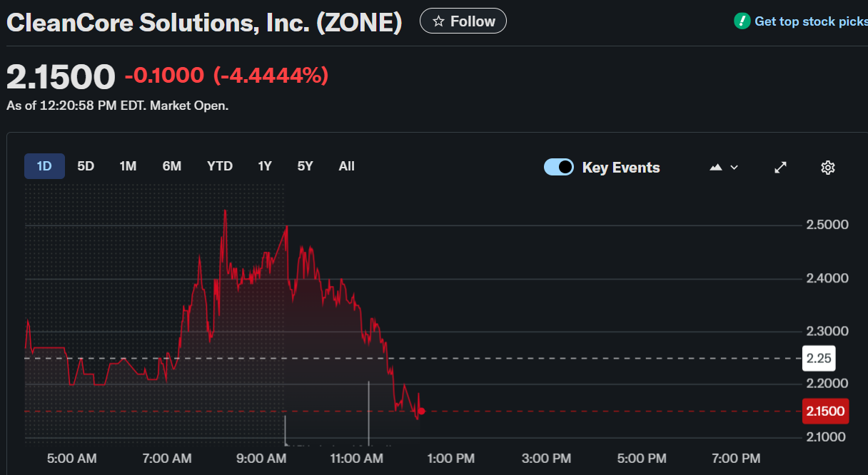
Task: Click the 2.25 previous close label
Action: point(818,358)
